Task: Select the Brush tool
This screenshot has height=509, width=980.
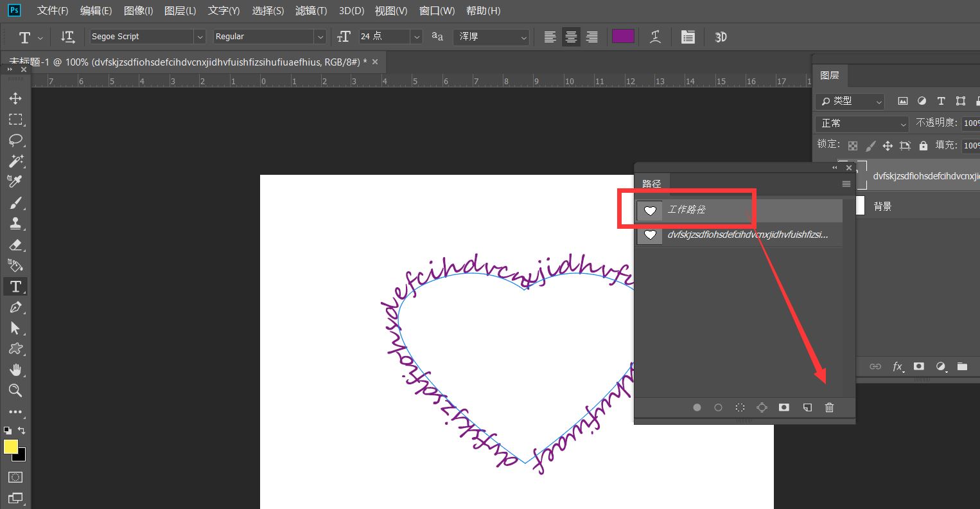Action: [15, 203]
